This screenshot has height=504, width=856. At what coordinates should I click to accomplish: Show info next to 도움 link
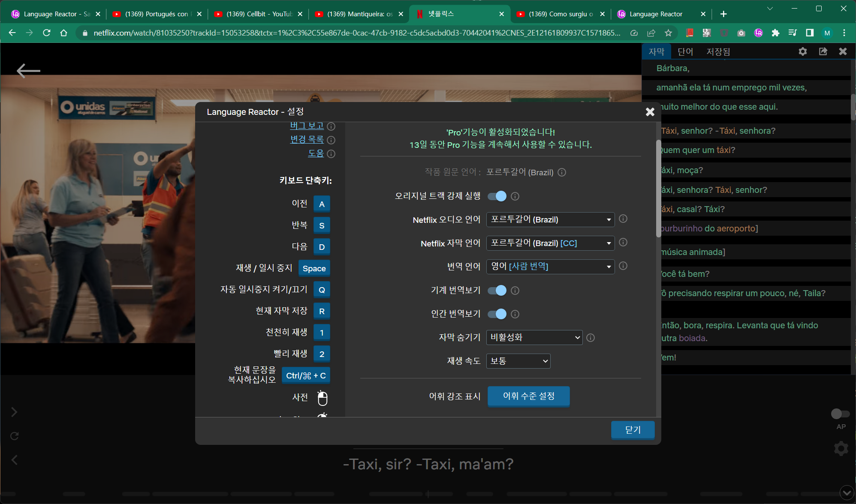point(331,154)
